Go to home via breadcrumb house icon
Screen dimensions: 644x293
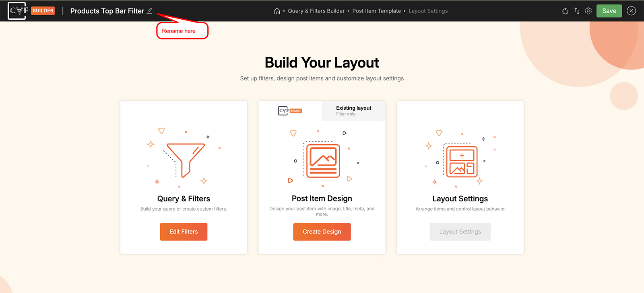coord(277,11)
